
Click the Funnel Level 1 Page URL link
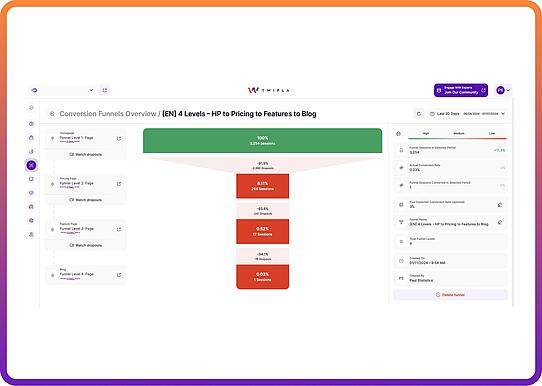coord(70,141)
